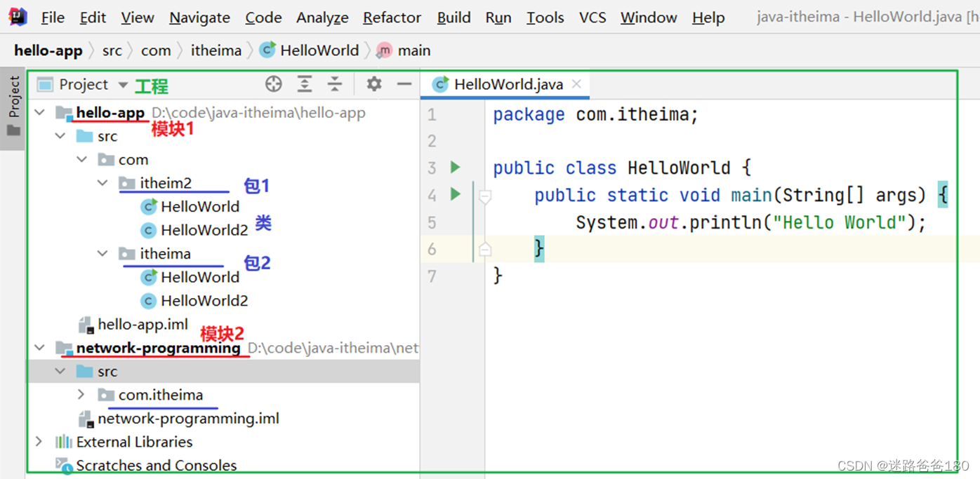Select HelloWorld2 under itheima package
The image size is (980, 479).
pos(204,301)
